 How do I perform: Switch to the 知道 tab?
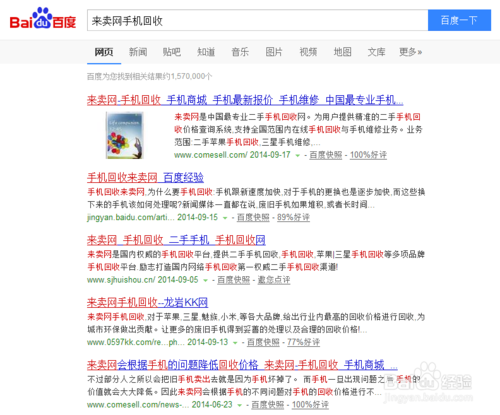point(206,52)
